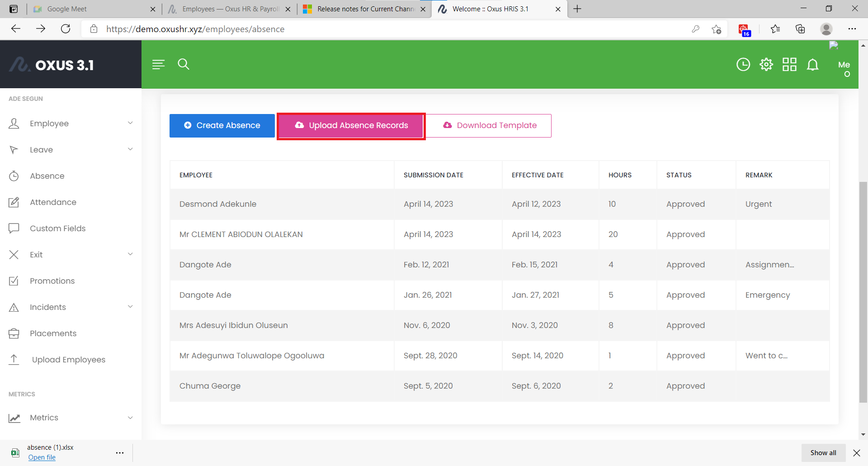Click the Promotions checkbox icon in sidebar
The image size is (868, 466).
point(14,281)
